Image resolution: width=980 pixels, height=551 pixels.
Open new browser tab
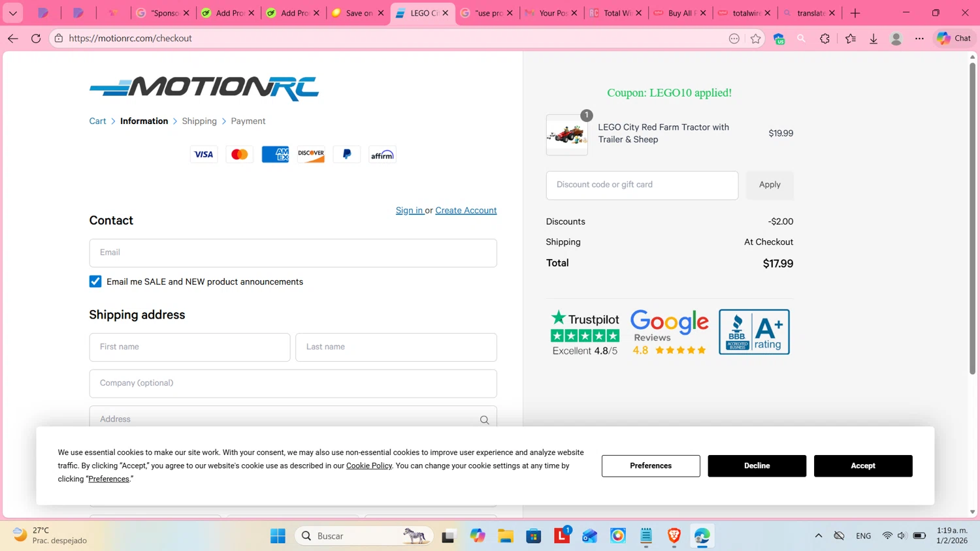pos(855,13)
